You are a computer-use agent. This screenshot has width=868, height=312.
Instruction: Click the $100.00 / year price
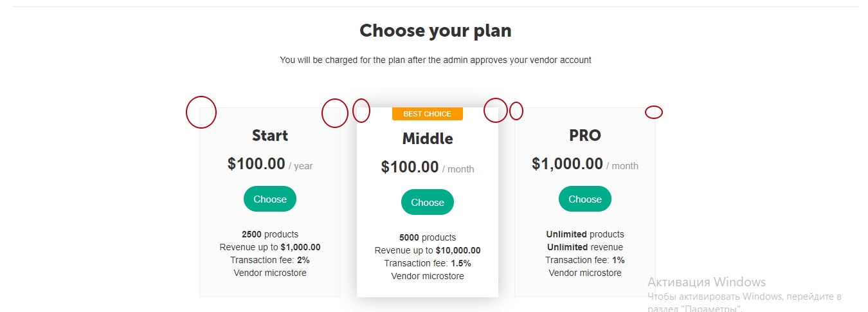[270, 164]
